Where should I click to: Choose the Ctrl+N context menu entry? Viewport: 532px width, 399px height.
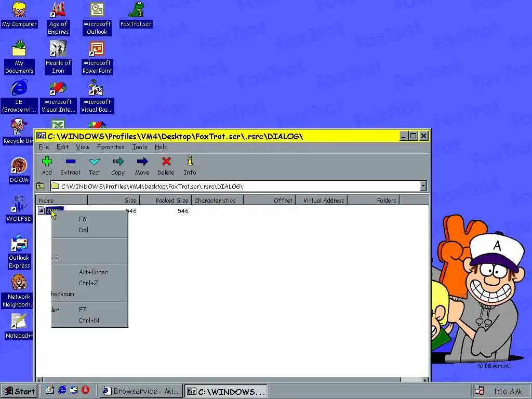click(x=89, y=320)
